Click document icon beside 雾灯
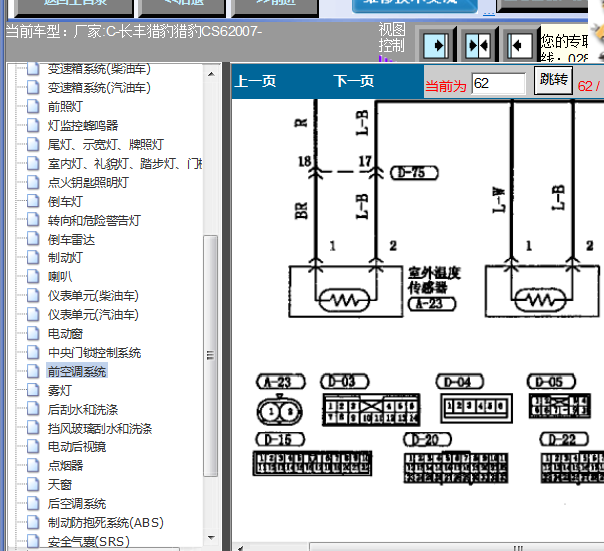Image resolution: width=604 pixels, height=551 pixels. [33, 390]
